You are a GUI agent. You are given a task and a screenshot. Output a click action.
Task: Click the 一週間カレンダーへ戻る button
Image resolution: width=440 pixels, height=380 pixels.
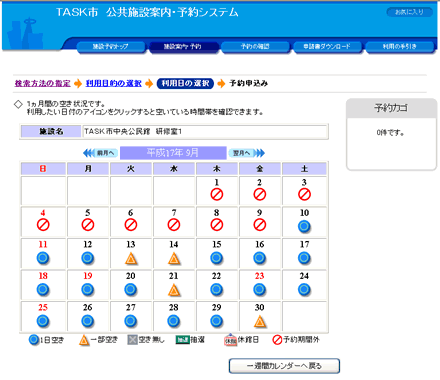tap(284, 366)
